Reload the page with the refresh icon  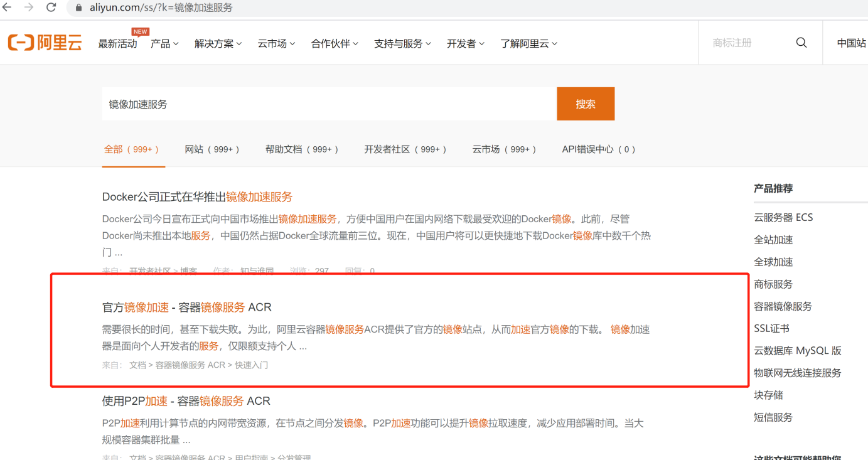click(51, 8)
